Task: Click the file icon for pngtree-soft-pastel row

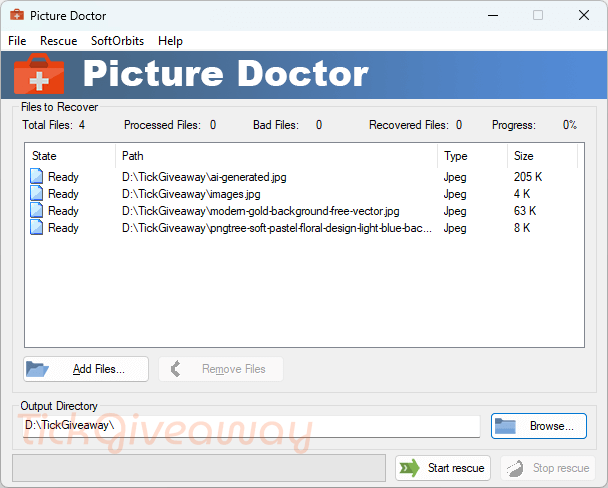Action: tap(36, 228)
